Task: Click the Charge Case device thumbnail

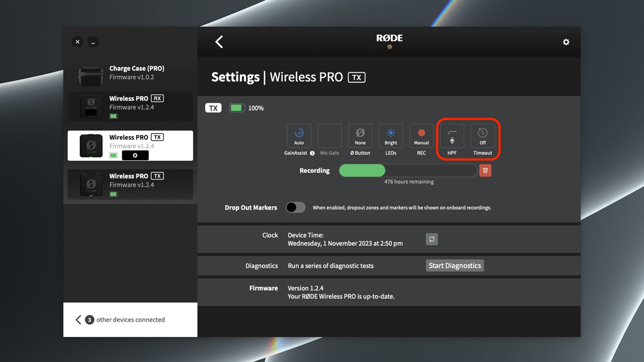Action: pos(91,76)
